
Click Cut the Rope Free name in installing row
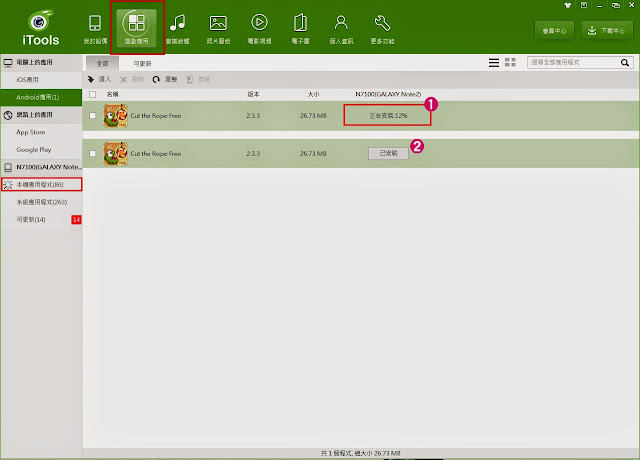click(156, 116)
